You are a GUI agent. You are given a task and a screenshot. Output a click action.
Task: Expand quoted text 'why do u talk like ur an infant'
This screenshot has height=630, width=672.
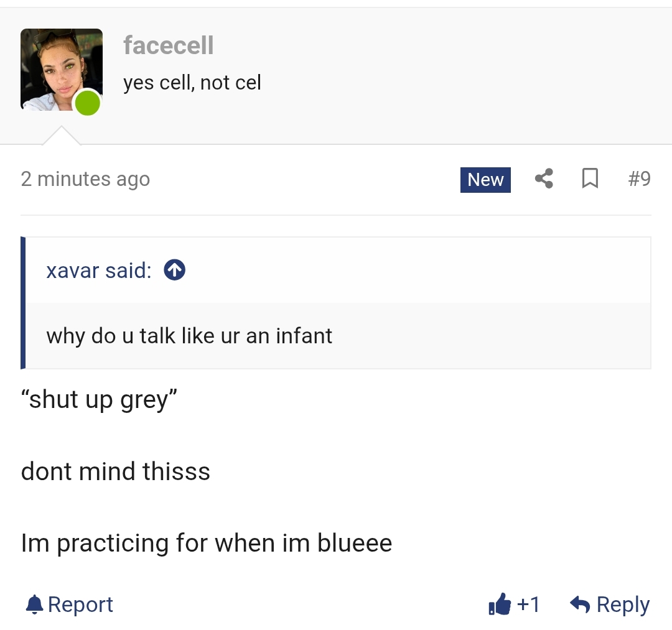pyautogui.click(x=189, y=336)
